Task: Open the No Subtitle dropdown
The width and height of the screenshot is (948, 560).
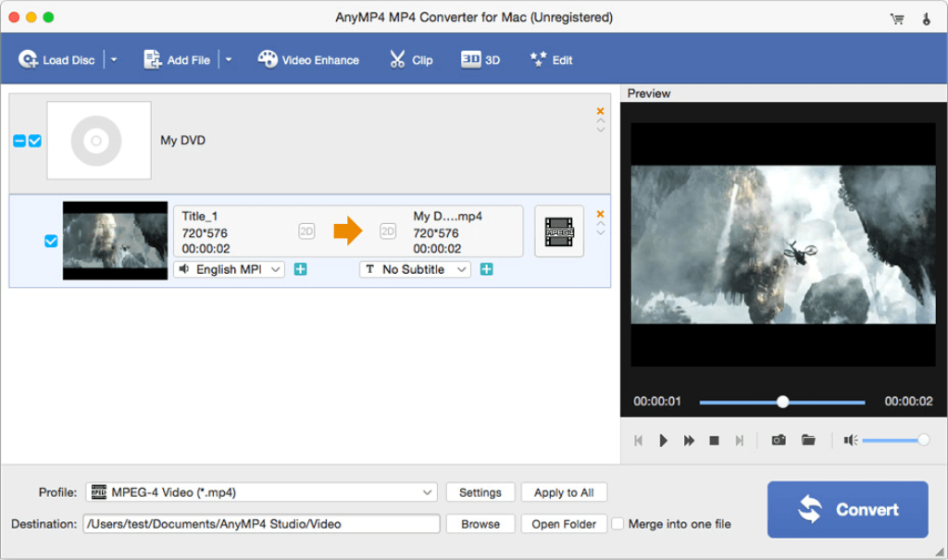Action: pyautogui.click(x=416, y=269)
